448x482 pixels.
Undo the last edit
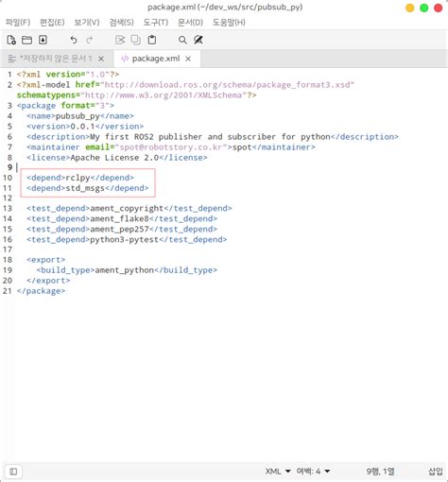[74, 40]
